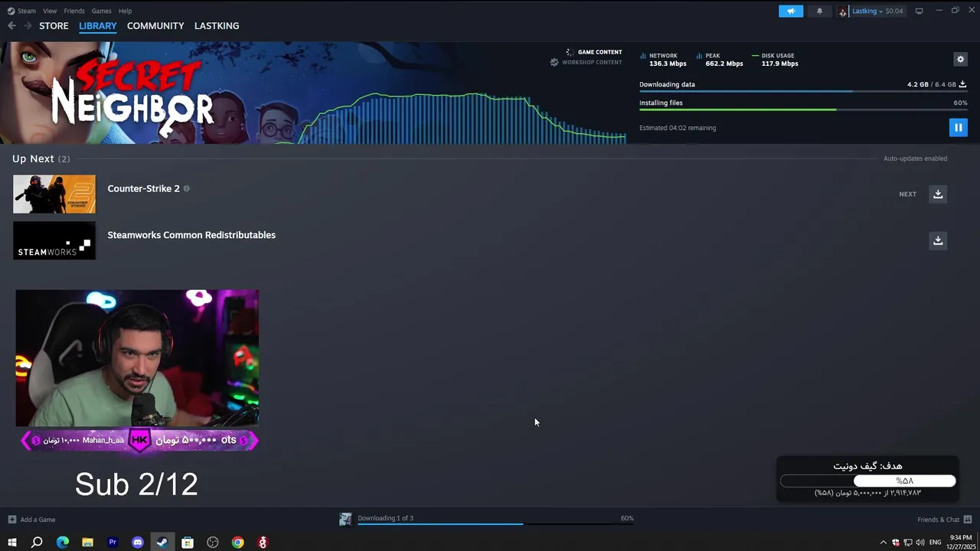Image resolution: width=980 pixels, height=551 pixels.
Task: Click Add a Game button
Action: pos(32,519)
